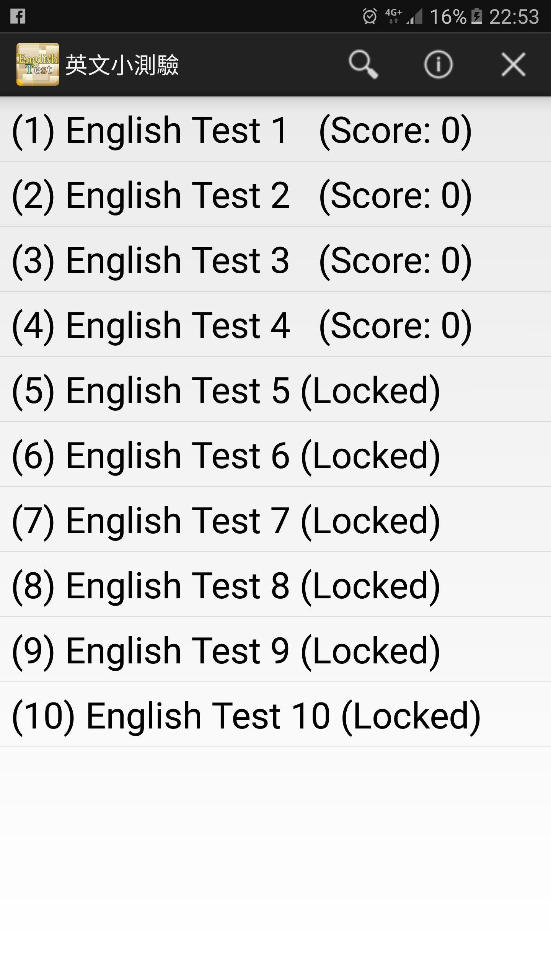This screenshot has width=551, height=980.
Task: Open English Test 1
Action: click(241, 129)
